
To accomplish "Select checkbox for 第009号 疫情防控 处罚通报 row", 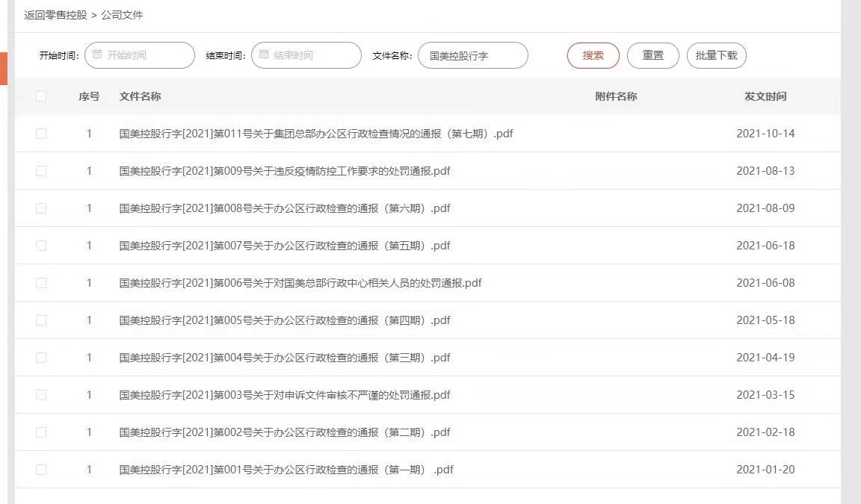I will pos(41,171).
